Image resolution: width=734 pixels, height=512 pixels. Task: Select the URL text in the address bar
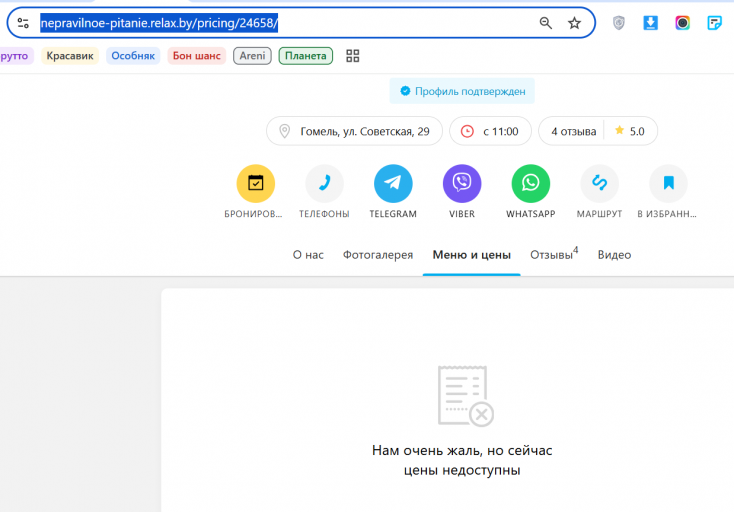point(159,23)
